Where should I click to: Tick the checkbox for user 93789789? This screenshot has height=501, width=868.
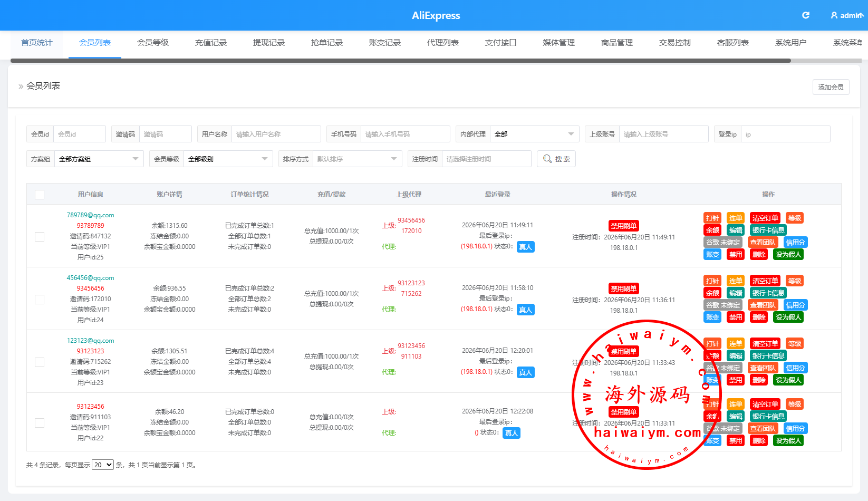(40, 237)
